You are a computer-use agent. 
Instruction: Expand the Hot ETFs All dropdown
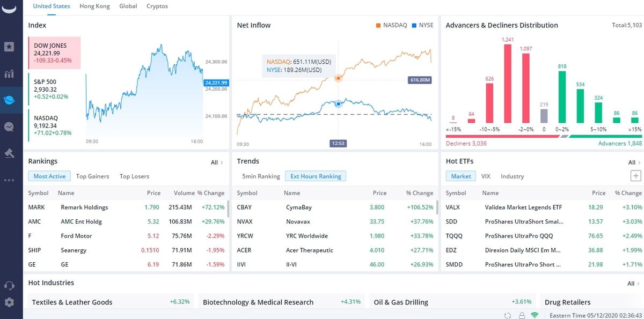tap(632, 162)
